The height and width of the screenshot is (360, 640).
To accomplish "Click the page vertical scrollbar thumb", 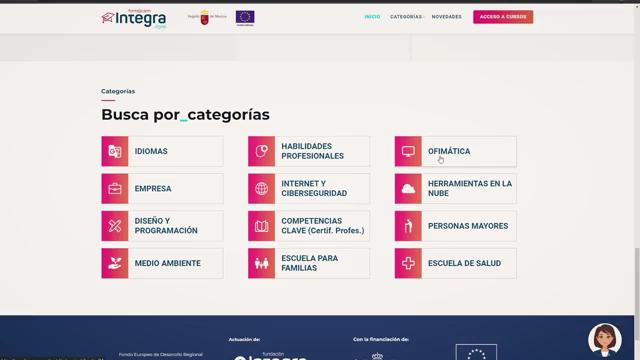I will (637, 294).
